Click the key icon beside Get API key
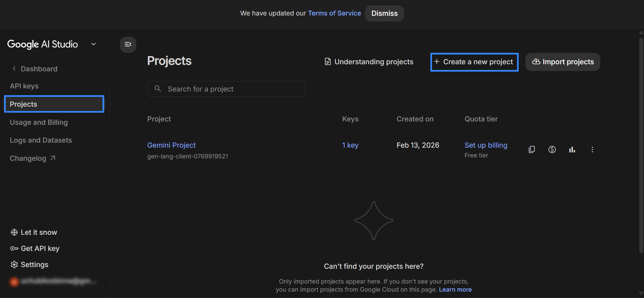Viewport: 644px width, 298px height. pos(14,248)
